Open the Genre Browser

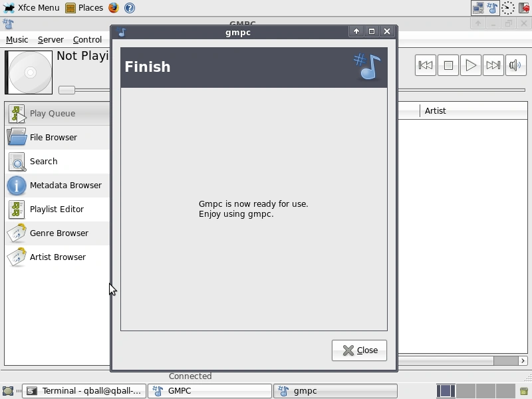pos(57,233)
